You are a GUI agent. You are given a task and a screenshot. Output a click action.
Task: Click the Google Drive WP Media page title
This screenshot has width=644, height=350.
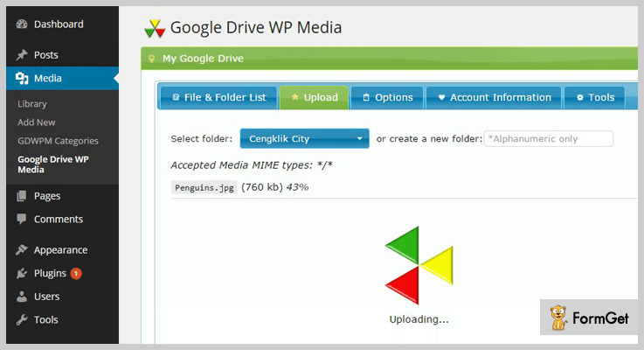(256, 28)
